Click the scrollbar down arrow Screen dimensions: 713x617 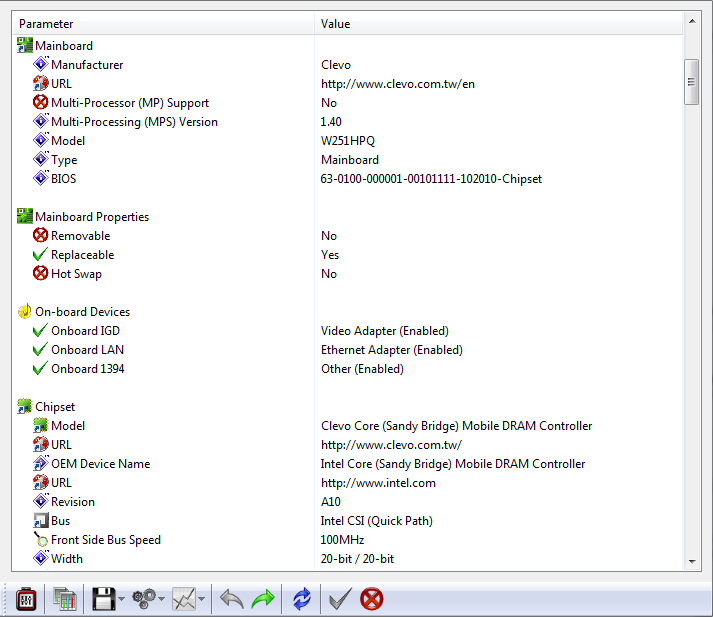pos(692,562)
